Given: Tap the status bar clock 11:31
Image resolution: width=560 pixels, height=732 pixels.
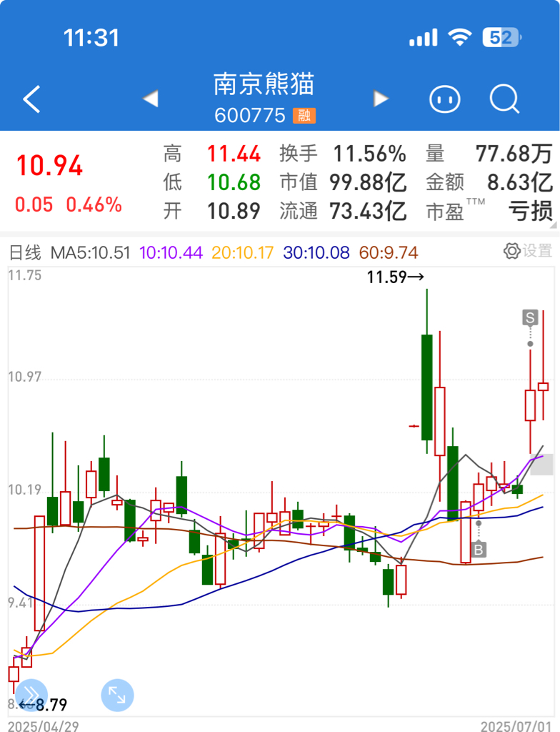Looking at the screenshot, I should pos(91,37).
